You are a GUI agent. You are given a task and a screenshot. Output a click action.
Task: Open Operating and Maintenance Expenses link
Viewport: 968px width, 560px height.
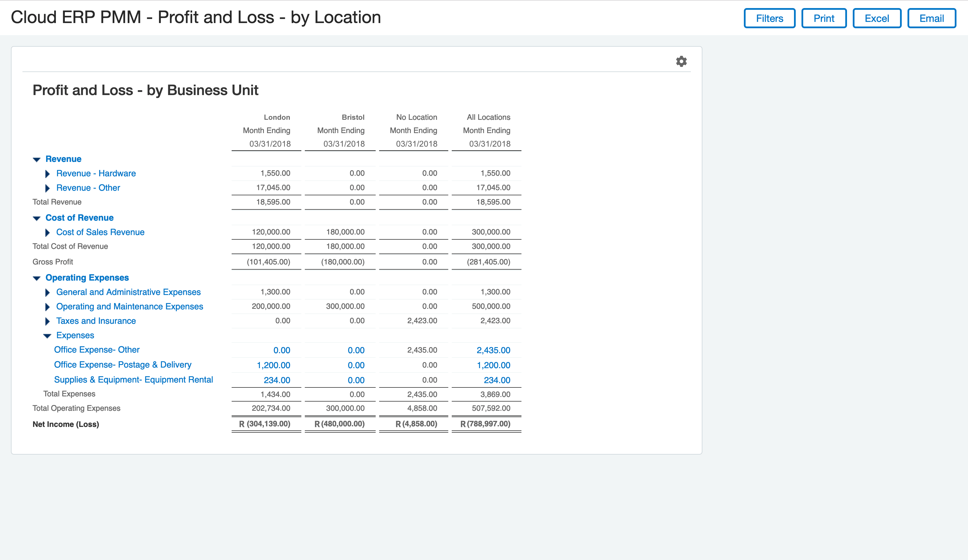pos(129,307)
